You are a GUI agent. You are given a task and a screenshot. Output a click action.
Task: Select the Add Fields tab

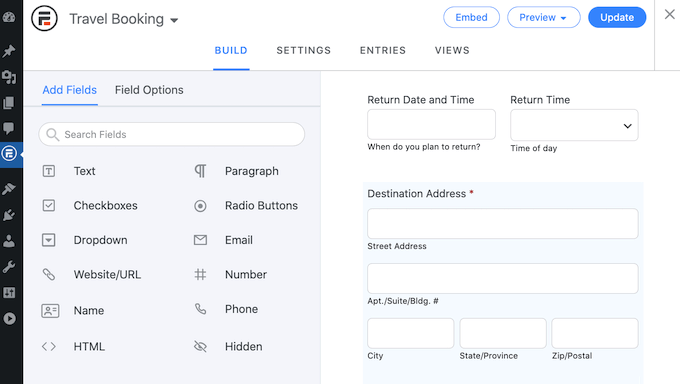point(69,90)
